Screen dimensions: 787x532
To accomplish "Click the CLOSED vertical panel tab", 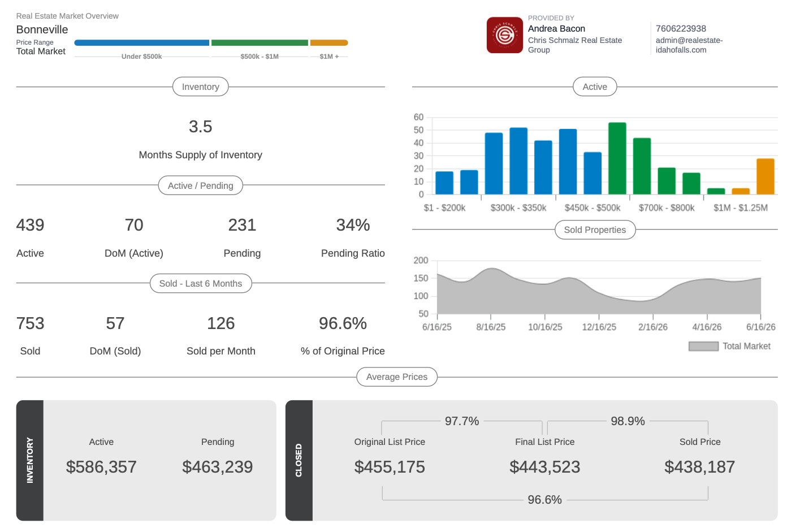I will [x=299, y=460].
